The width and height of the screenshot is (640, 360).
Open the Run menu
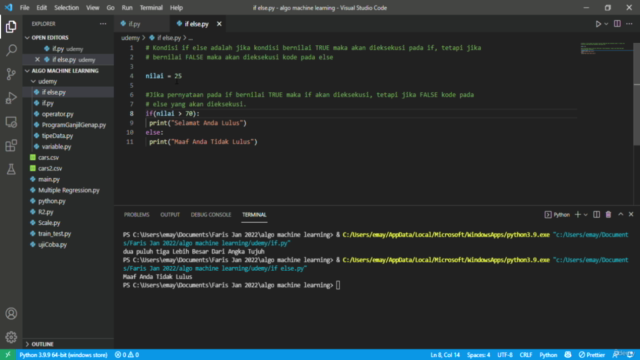(x=127, y=8)
